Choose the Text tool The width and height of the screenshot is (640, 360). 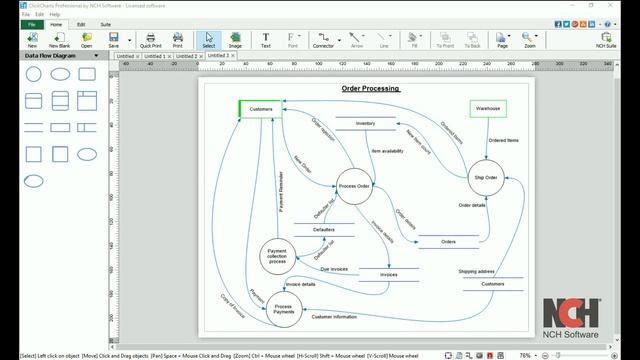(266, 40)
